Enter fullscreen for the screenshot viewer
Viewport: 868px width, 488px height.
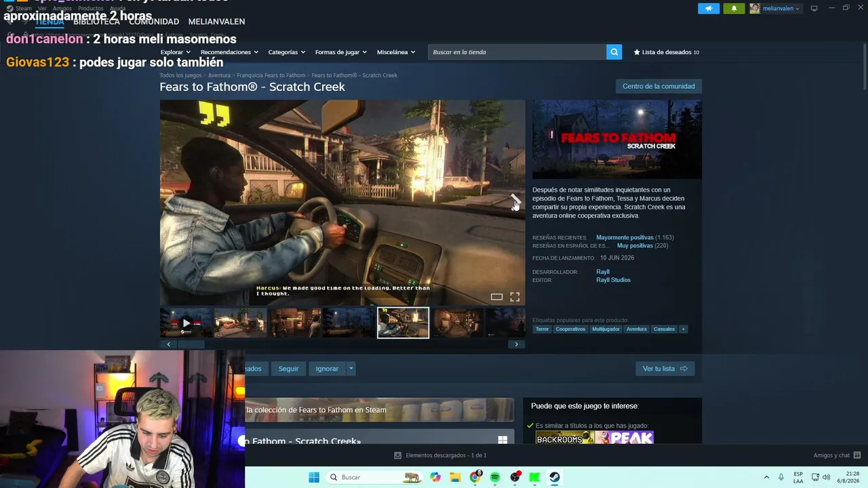(x=515, y=297)
